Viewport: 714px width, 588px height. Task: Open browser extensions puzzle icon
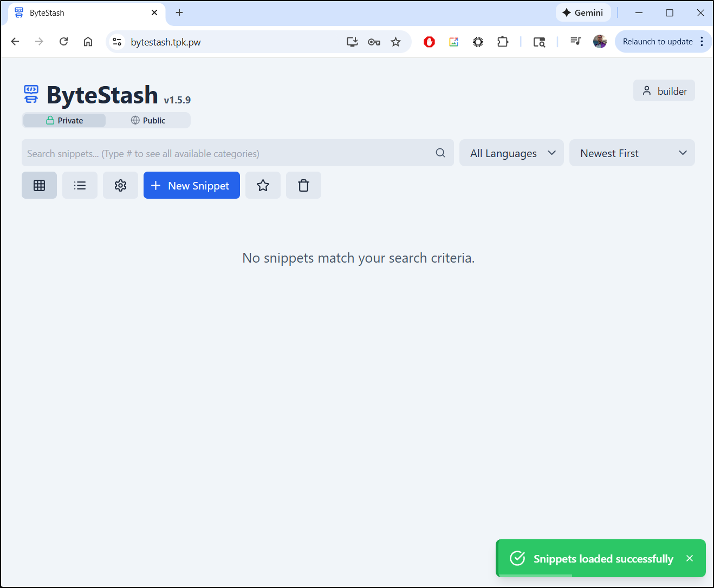(503, 41)
